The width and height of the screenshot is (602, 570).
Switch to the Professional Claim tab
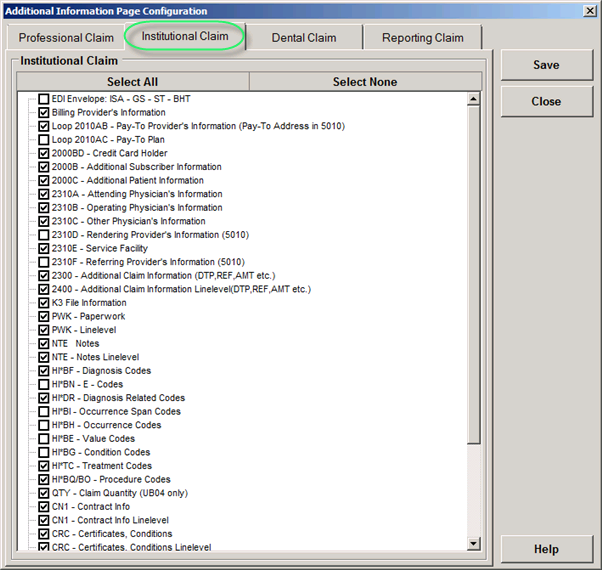(x=66, y=38)
